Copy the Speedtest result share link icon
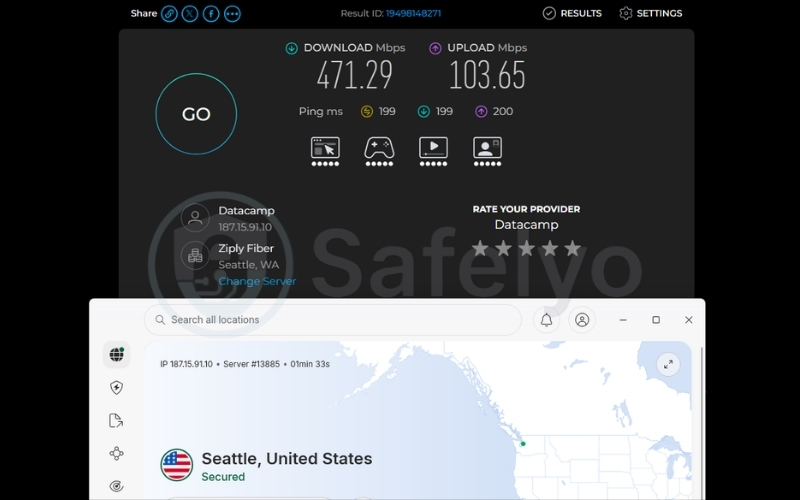 coord(169,14)
